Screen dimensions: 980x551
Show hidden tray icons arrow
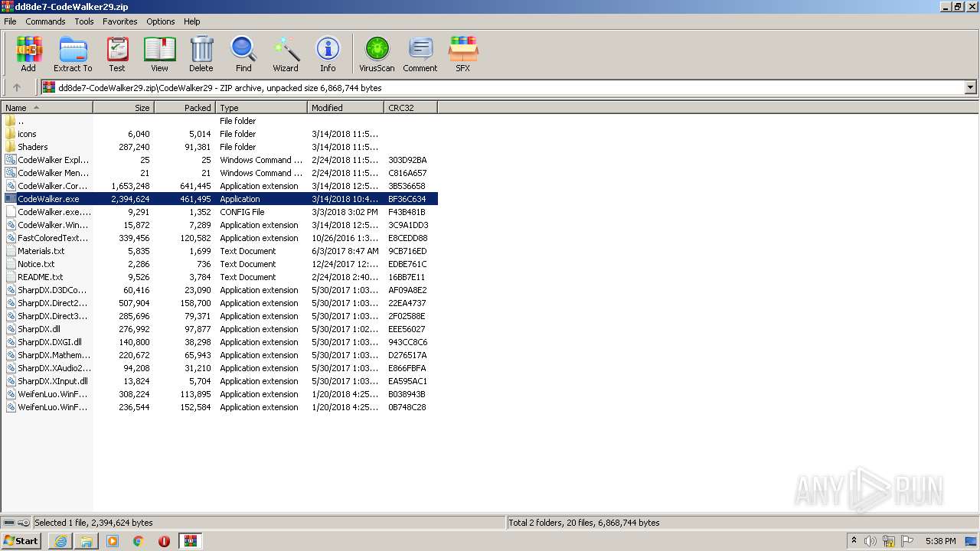(x=854, y=541)
